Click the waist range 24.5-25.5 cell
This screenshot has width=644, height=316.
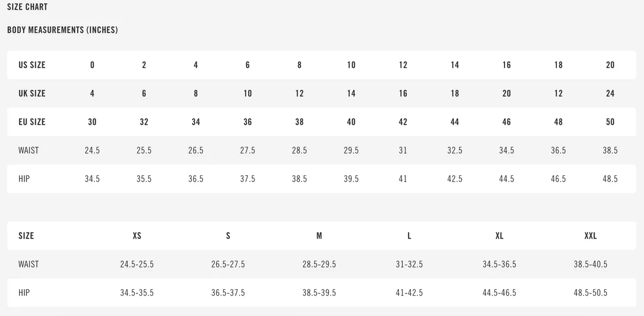pos(137,264)
